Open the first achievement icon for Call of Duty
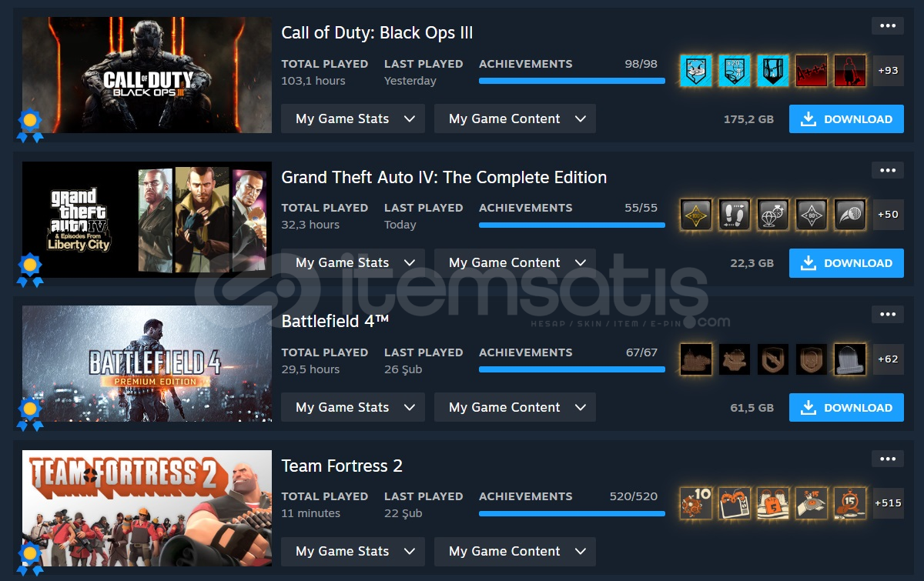Viewport: 924px width, 581px height. pyautogui.click(x=696, y=70)
